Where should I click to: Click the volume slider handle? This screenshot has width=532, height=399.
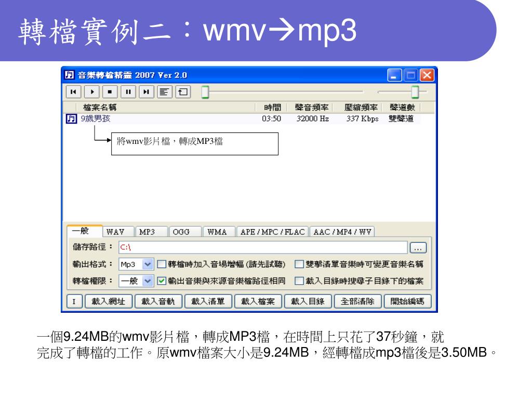point(415,92)
